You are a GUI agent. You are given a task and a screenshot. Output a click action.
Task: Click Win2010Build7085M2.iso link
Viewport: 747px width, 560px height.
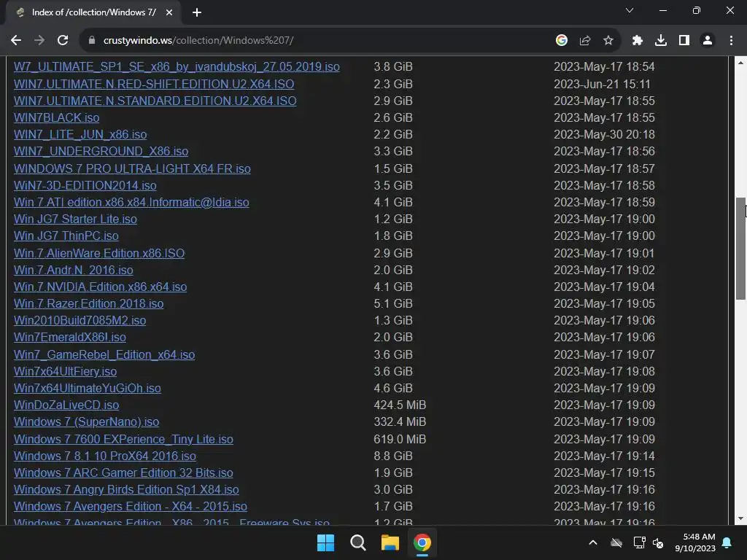[80, 321]
